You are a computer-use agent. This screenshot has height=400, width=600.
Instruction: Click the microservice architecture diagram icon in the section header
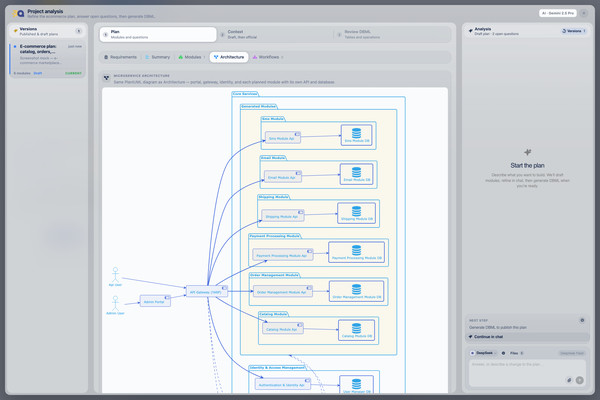click(x=107, y=78)
